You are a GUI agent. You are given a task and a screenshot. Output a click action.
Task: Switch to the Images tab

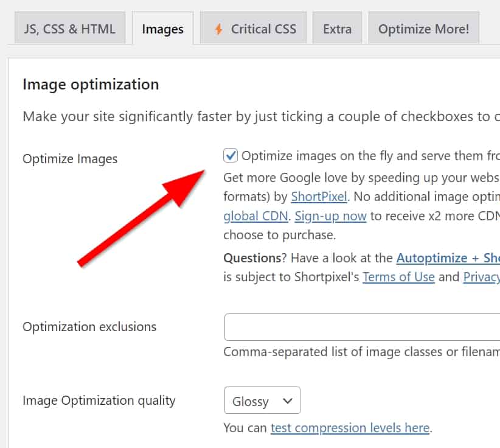click(x=162, y=29)
